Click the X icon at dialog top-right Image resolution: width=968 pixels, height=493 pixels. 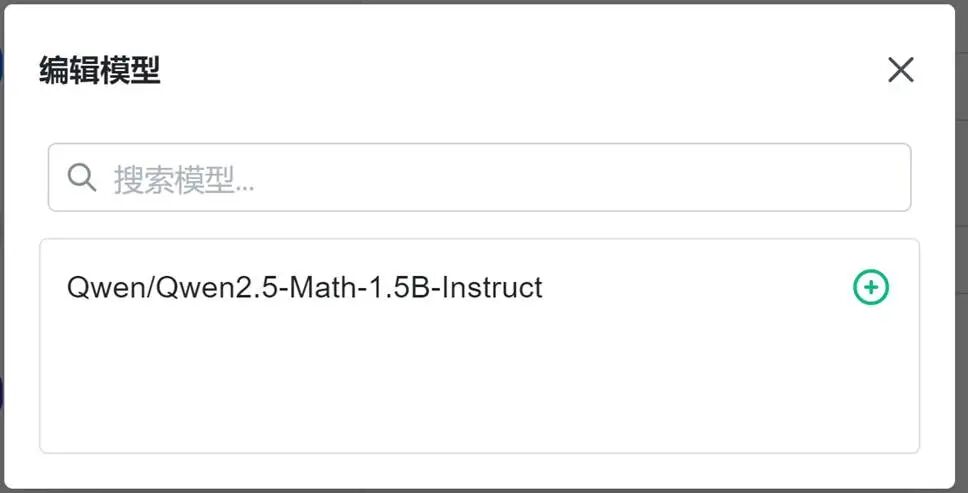click(900, 70)
